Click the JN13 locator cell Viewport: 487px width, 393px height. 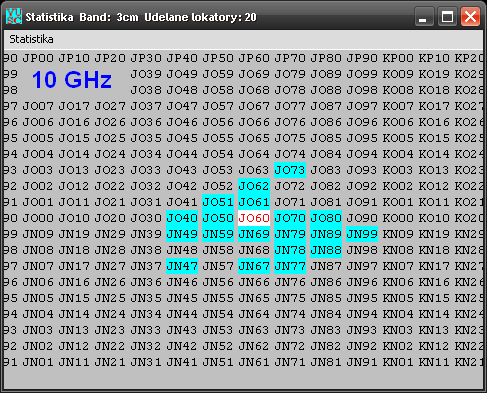pyautogui.click(x=74, y=330)
